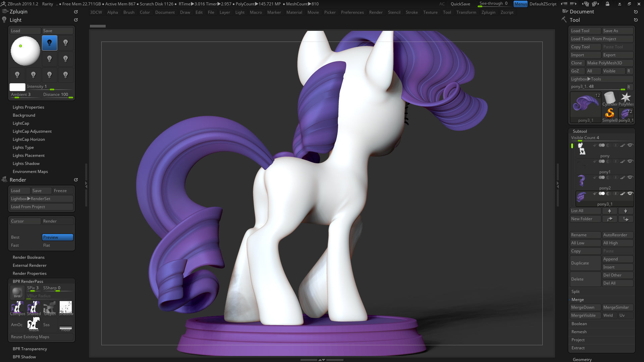This screenshot has height=362, width=644.
Task: Click the ZBrush logo icon in title bar
Action: coord(3,4)
